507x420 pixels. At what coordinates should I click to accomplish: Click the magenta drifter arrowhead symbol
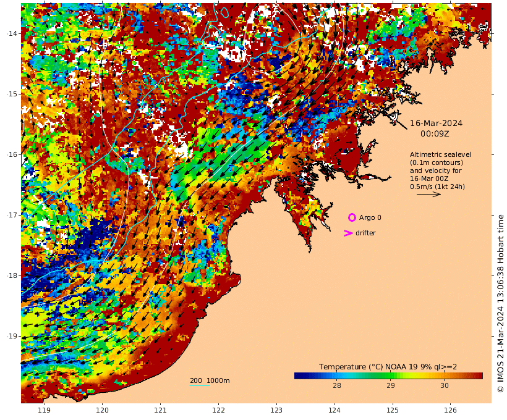point(348,233)
